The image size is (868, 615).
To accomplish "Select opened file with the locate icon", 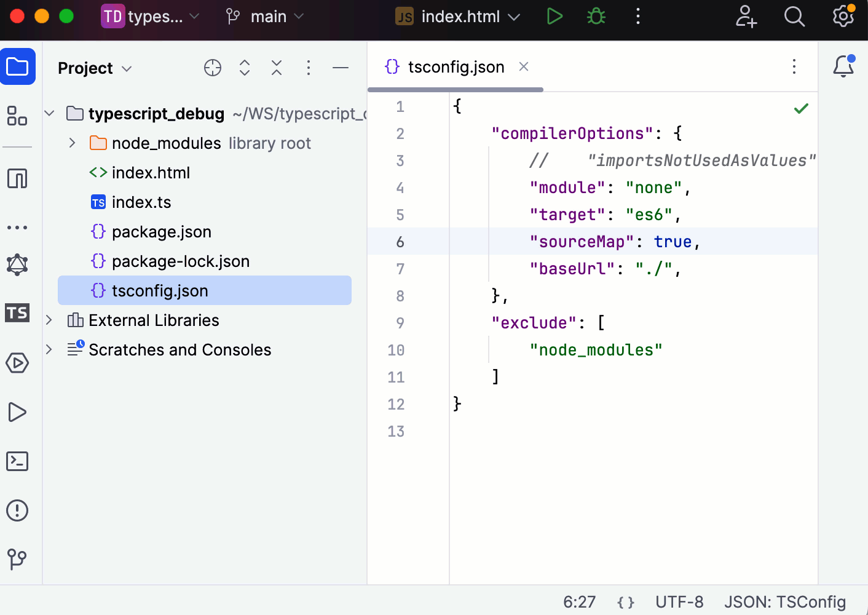I will click(x=212, y=68).
